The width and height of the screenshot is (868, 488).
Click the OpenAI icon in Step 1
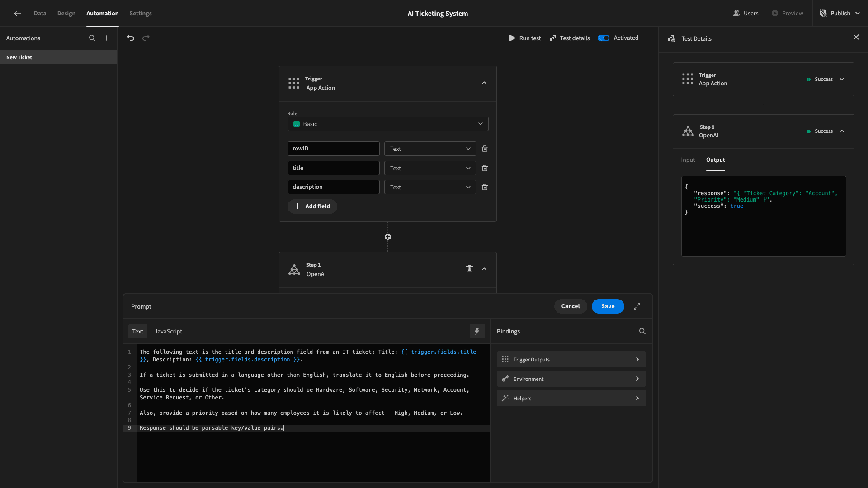point(294,270)
